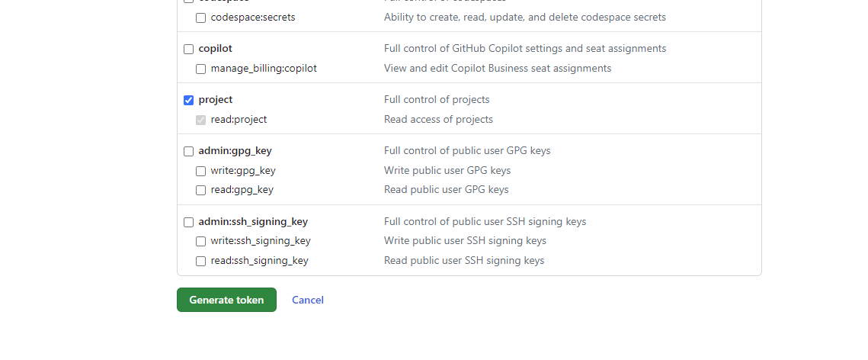Click the 'read:ssh_signing_key' scope label
This screenshot has width=868, height=360.
coord(260,260)
